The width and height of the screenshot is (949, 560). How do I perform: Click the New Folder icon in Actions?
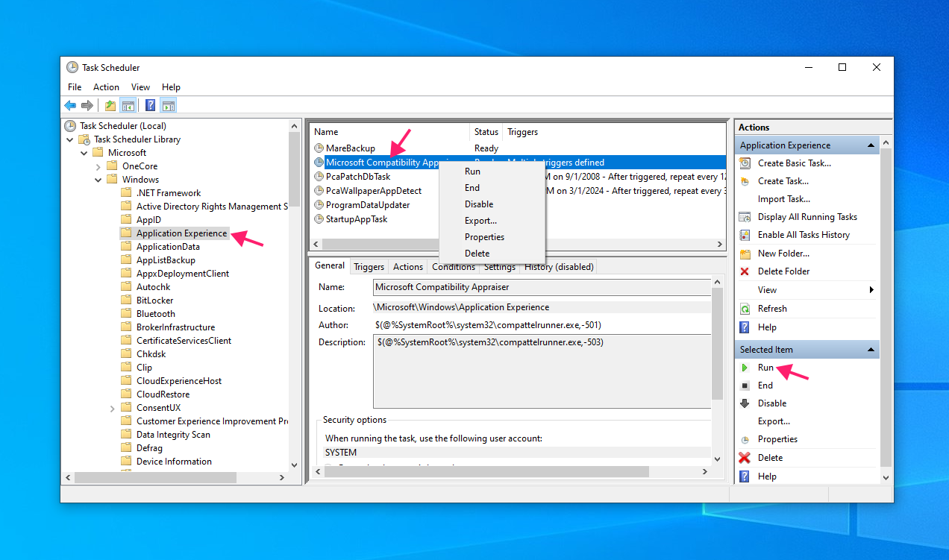tap(745, 254)
